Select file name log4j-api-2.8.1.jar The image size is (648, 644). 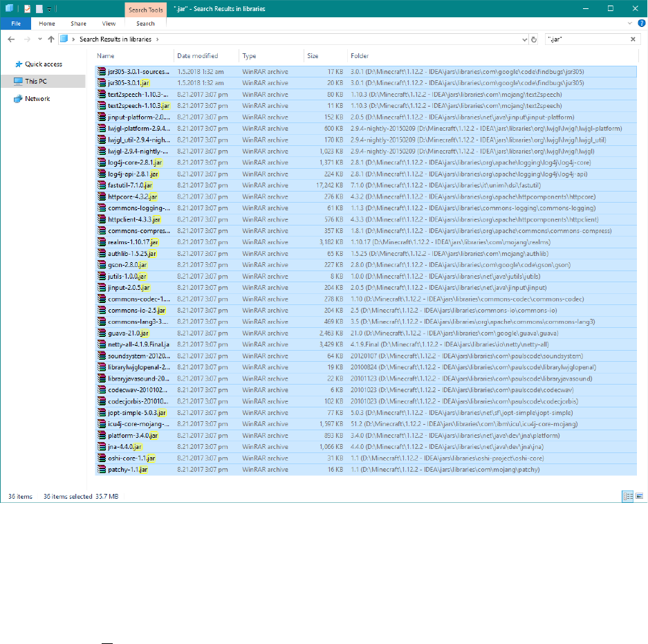[133, 174]
